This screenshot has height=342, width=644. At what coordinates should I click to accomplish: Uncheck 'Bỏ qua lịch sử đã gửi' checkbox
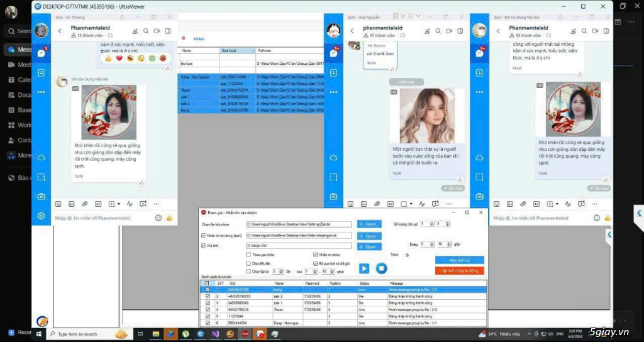[x=316, y=263]
